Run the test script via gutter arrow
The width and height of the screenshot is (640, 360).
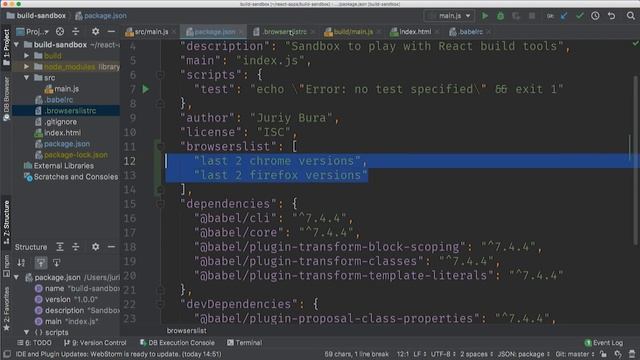[146, 89]
